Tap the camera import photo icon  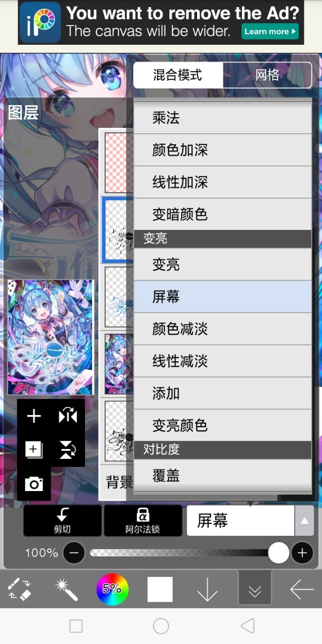(34, 484)
